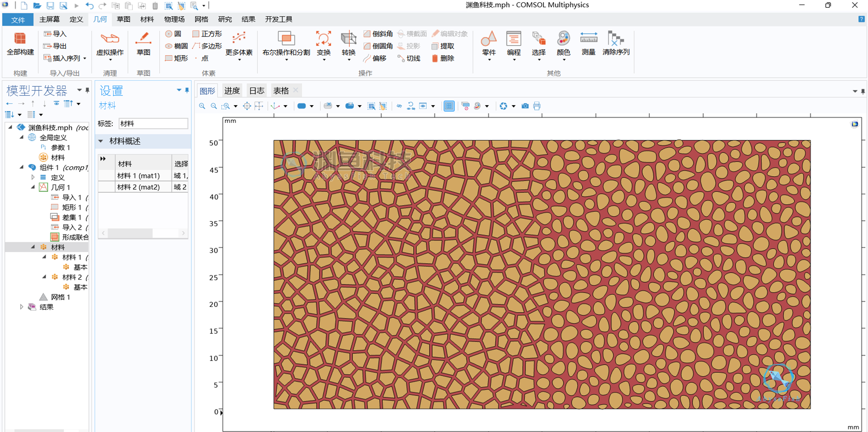Collapse the Material Overview (材料概述) section

point(101,141)
